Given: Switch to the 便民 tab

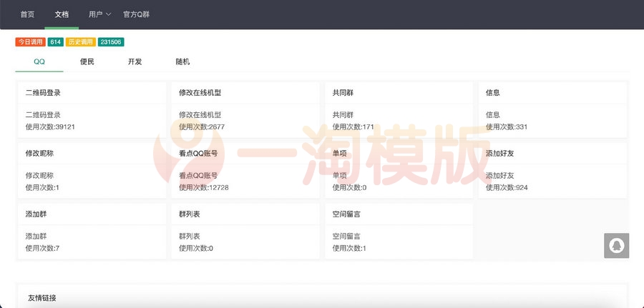Looking at the screenshot, I should point(87,61).
